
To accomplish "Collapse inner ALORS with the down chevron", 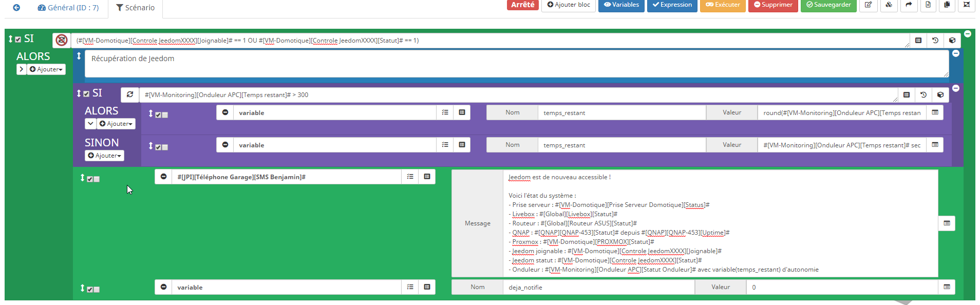I will (90, 123).
